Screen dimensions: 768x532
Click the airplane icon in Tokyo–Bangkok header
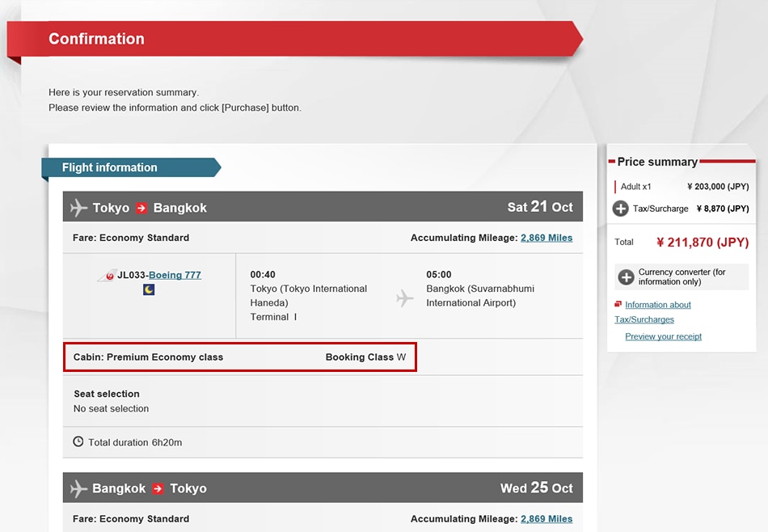(78, 208)
